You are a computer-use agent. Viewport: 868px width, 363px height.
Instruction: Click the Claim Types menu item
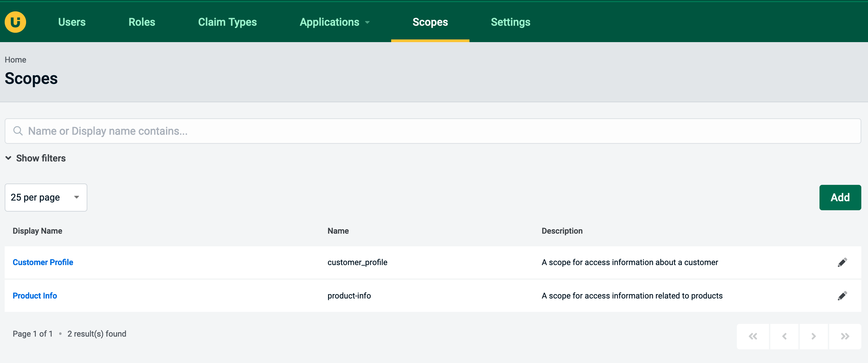[x=228, y=22]
